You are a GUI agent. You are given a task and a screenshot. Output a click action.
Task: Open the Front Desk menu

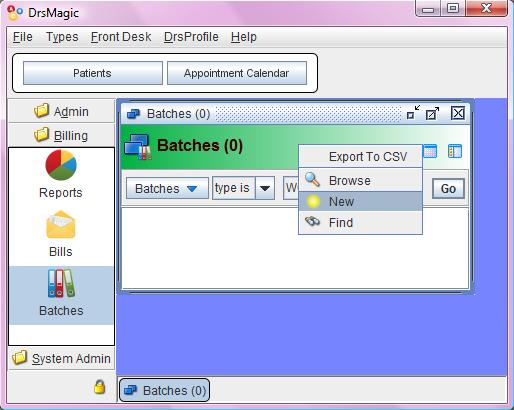pos(121,37)
